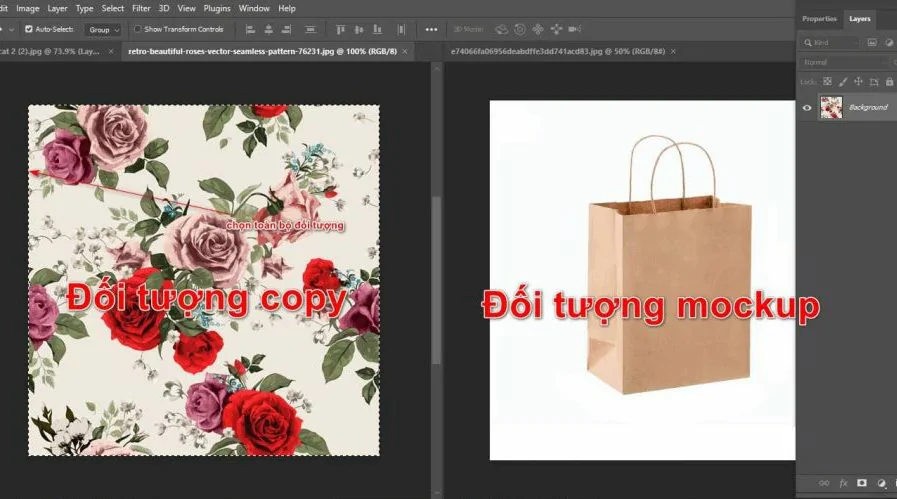Enable Show Transform Controls checkbox
This screenshot has height=499, width=897.
[138, 29]
